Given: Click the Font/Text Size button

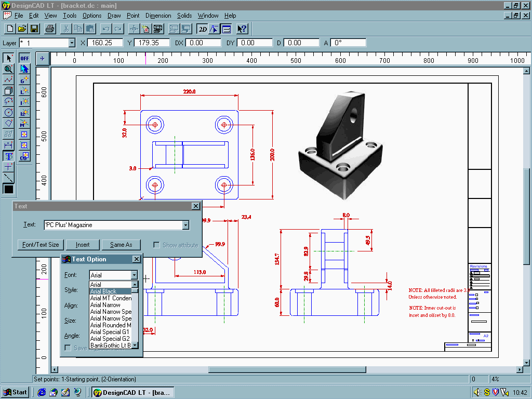Looking at the screenshot, I should point(41,245).
